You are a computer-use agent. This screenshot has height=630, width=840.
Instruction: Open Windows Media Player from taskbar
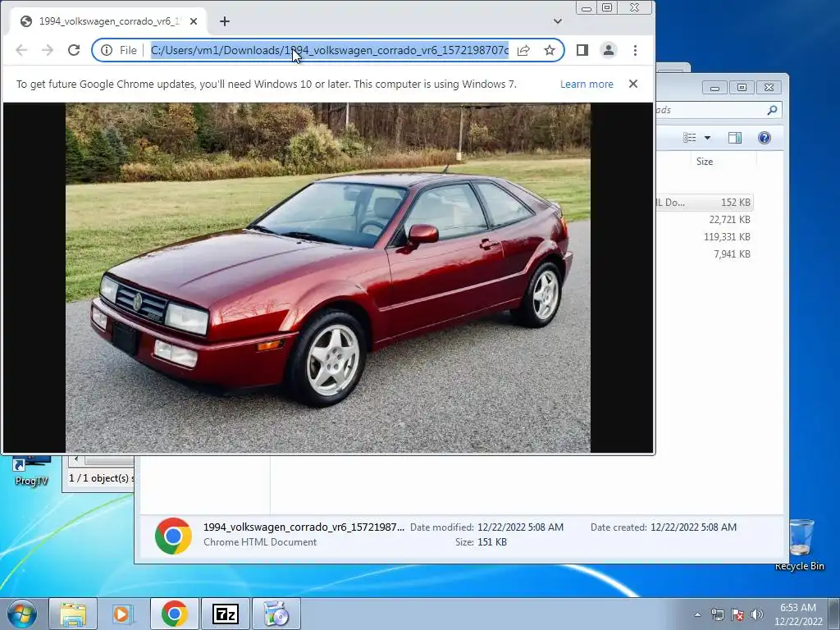coord(123,614)
